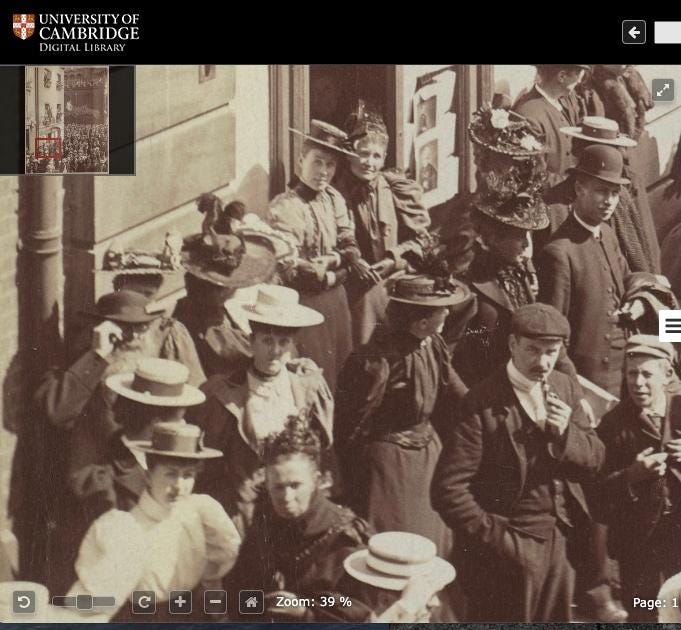Rotate image counter-clockwise
Screen dimensions: 681x630
tap(24, 602)
